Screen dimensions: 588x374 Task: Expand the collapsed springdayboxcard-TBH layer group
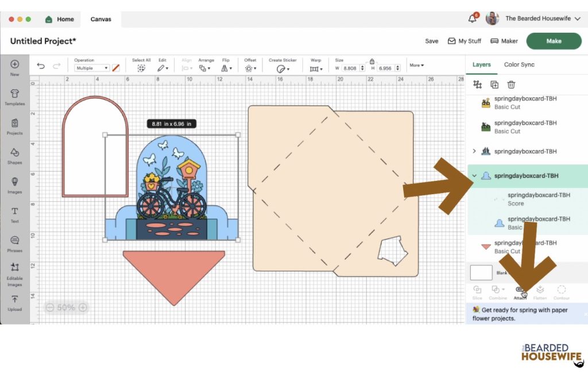[474, 151]
